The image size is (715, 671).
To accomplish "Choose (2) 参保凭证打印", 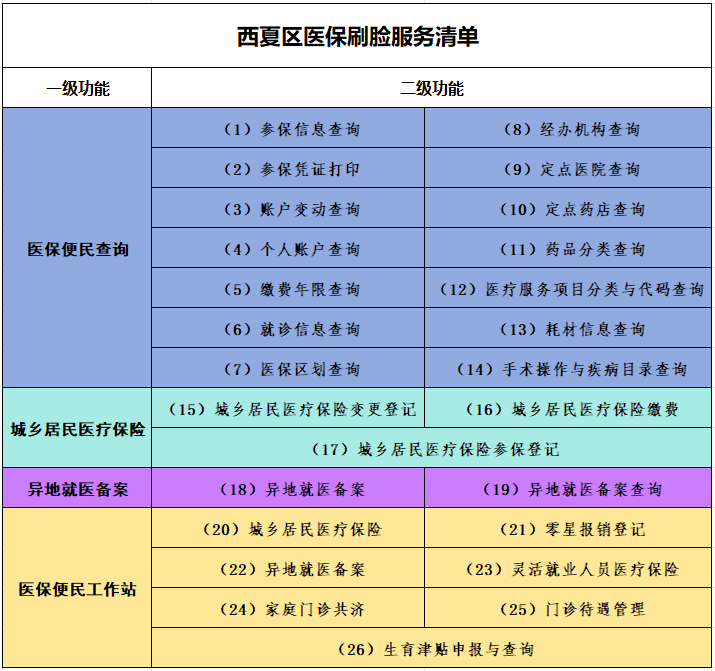I will pyautogui.click(x=289, y=169).
